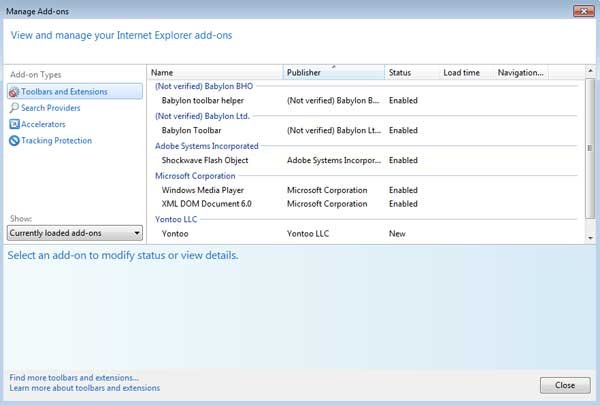Close the Manage Add-ons window
Screen dimensions: 600x405
tap(584, 11)
